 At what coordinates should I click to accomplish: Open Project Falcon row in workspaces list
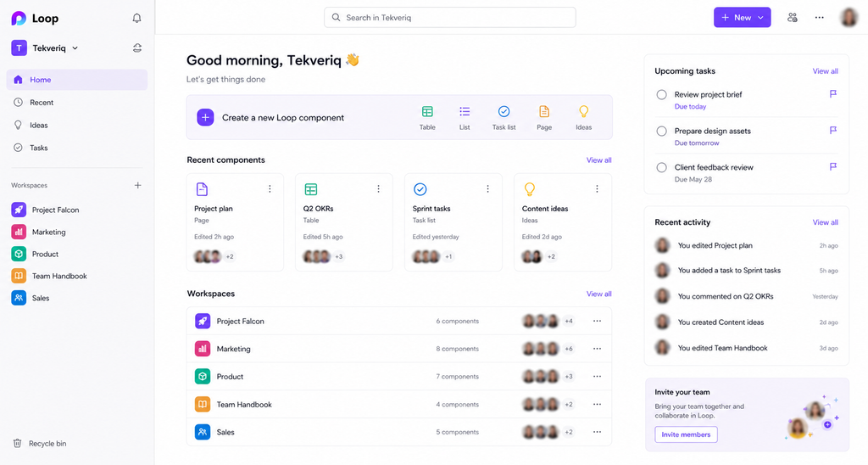pos(399,321)
